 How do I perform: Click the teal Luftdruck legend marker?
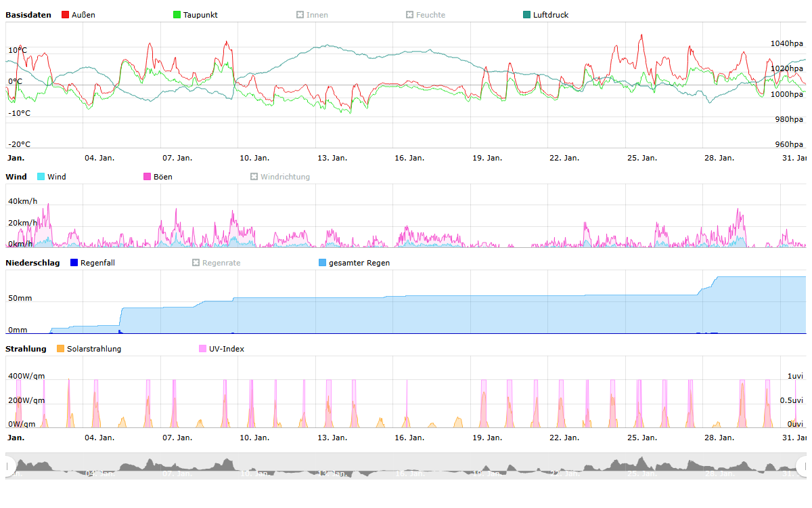[x=527, y=15]
